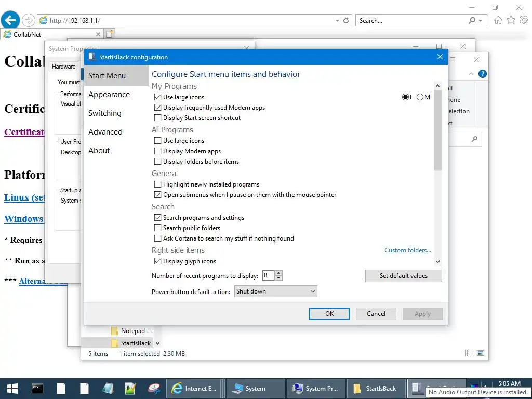Close the StartIsBack configuration dialog

pos(440,57)
